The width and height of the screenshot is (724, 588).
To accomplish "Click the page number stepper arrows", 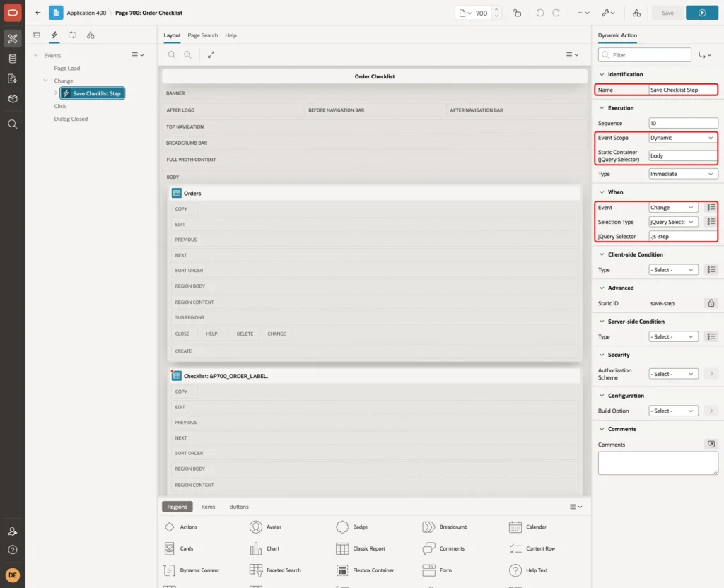I will click(x=496, y=13).
